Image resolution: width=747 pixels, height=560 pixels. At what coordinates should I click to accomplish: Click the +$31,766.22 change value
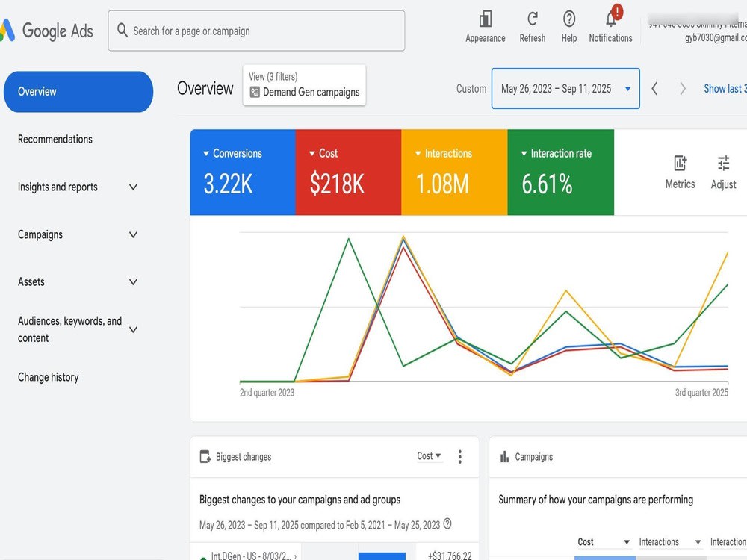450,556
